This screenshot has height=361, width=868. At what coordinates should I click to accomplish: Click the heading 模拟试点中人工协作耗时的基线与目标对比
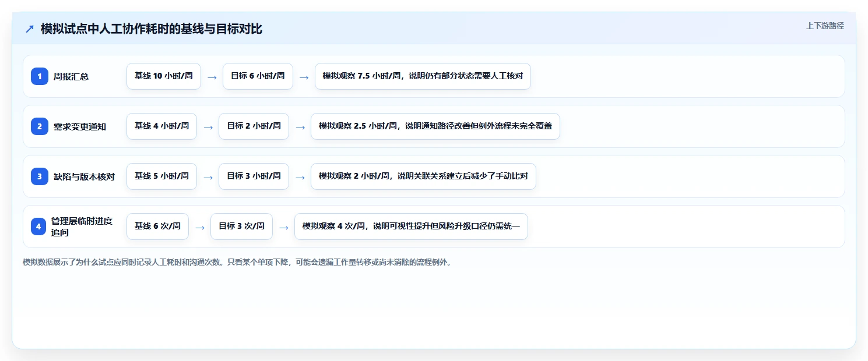pos(152,29)
